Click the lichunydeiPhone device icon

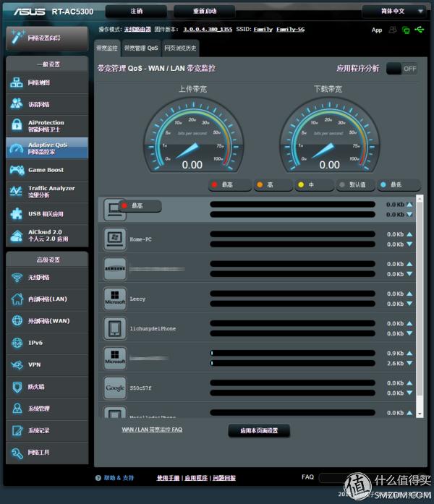tap(115, 328)
